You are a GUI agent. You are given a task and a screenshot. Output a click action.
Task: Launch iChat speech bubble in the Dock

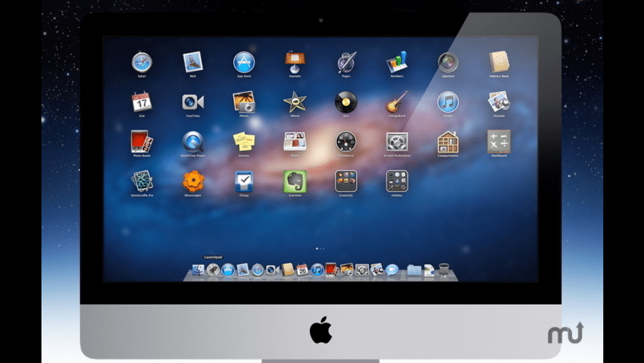[x=392, y=270]
